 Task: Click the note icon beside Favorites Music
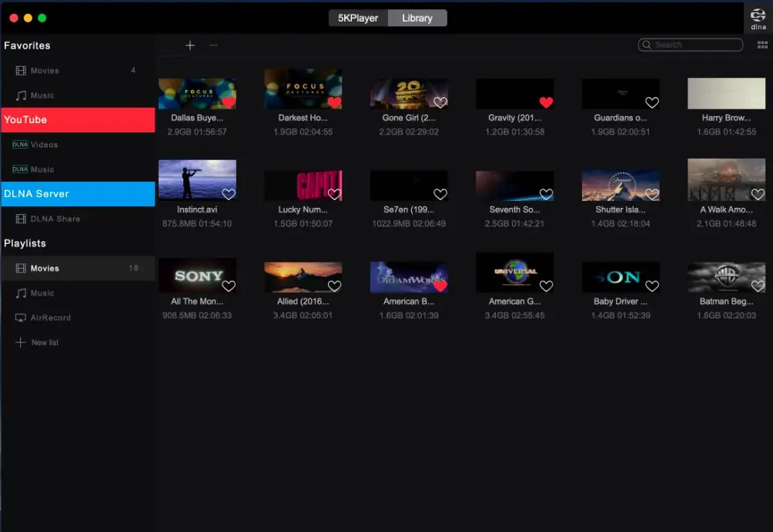click(21, 95)
